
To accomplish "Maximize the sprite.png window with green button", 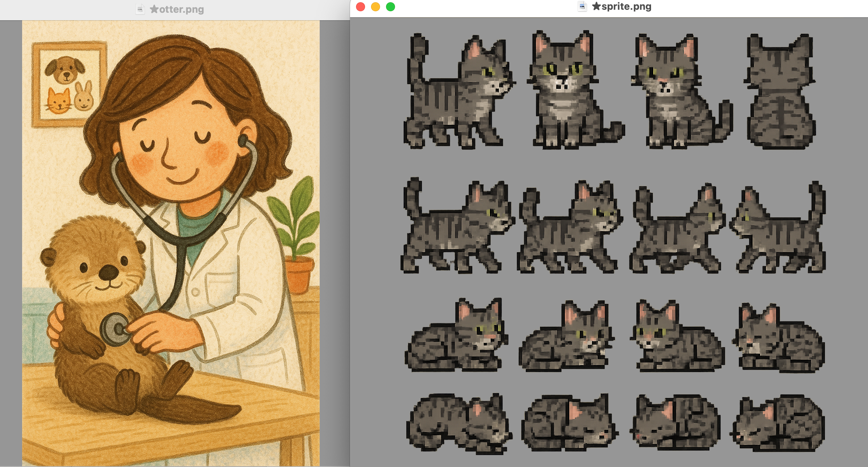I will [391, 7].
